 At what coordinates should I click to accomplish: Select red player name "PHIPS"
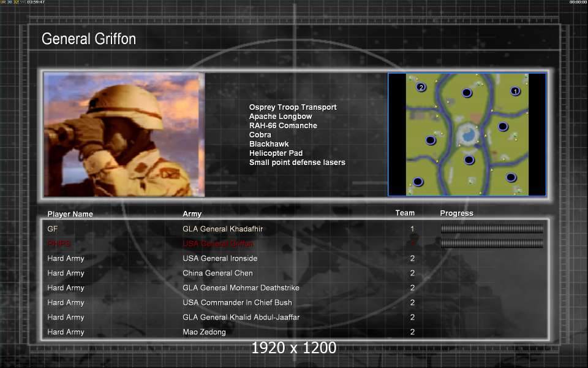[59, 243]
